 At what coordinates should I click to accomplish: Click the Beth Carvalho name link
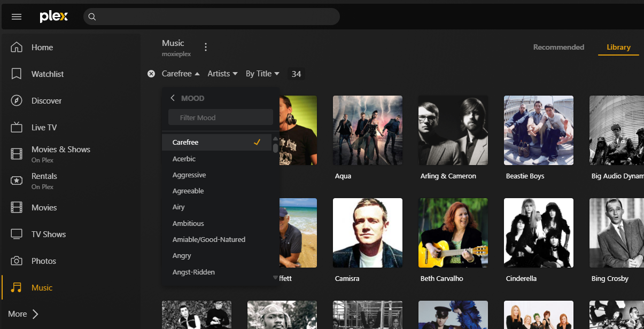click(x=442, y=278)
